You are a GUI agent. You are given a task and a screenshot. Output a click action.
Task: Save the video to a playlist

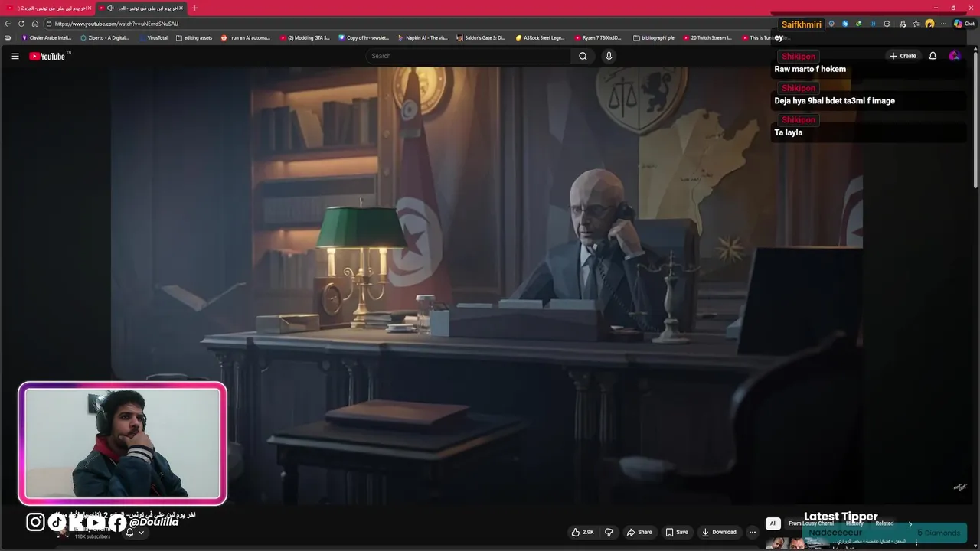coord(677,532)
